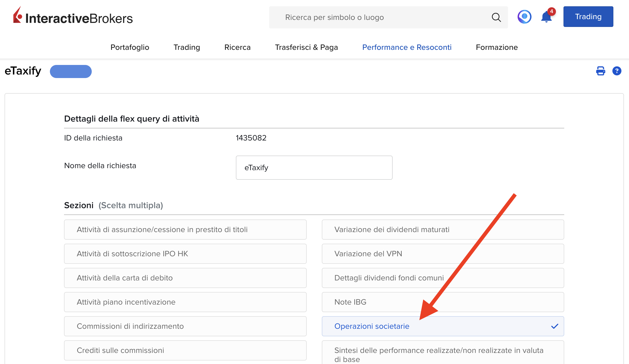
Task: Toggle Sintesi delle performance realizzate/non realizzate
Action: (443, 352)
